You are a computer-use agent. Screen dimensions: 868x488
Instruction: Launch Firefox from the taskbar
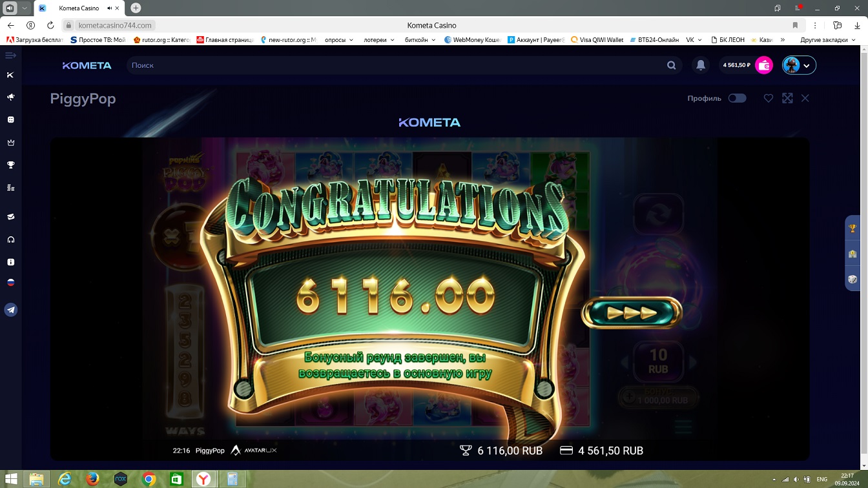click(92, 479)
